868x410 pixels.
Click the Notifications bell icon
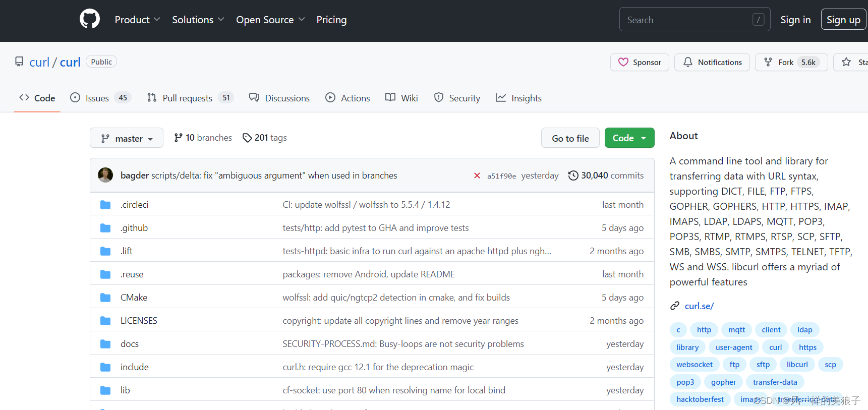click(x=688, y=62)
